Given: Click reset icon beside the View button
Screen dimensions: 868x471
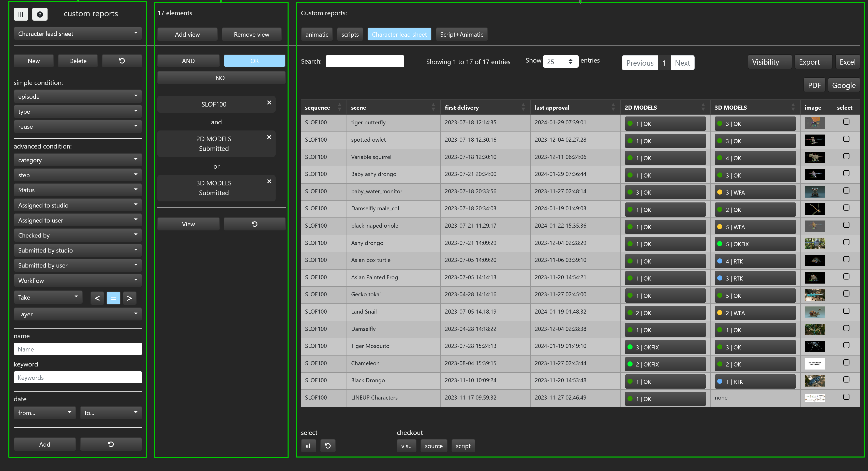Looking at the screenshot, I should tap(255, 224).
